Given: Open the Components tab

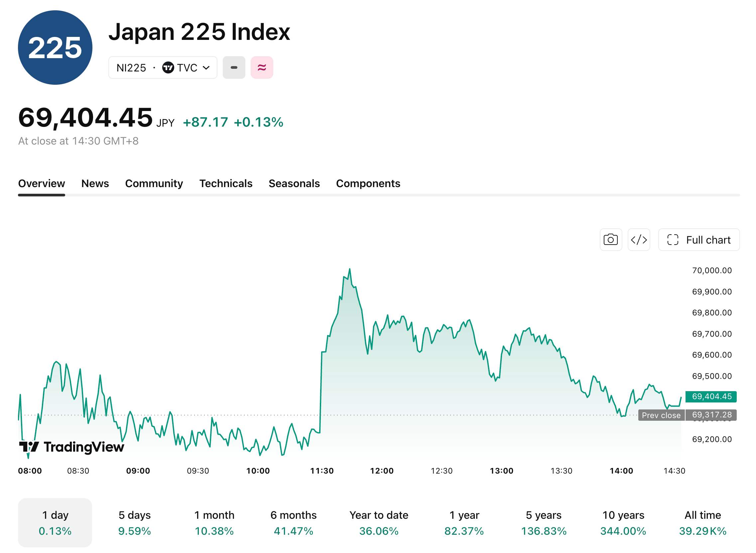Looking at the screenshot, I should (368, 183).
